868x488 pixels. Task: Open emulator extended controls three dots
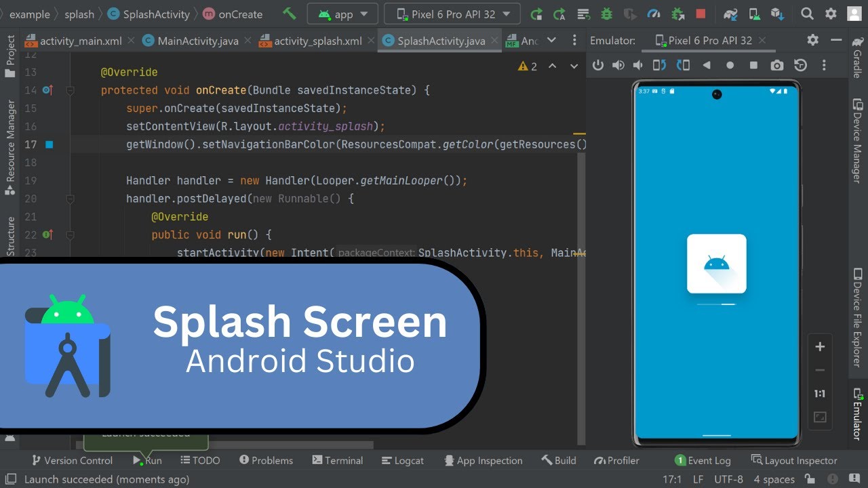point(824,65)
